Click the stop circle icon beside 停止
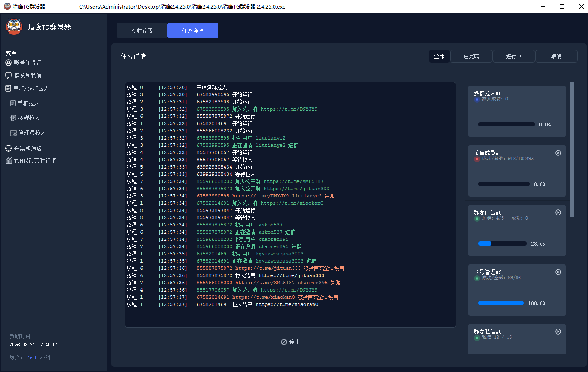The width and height of the screenshot is (588, 372). tap(284, 342)
